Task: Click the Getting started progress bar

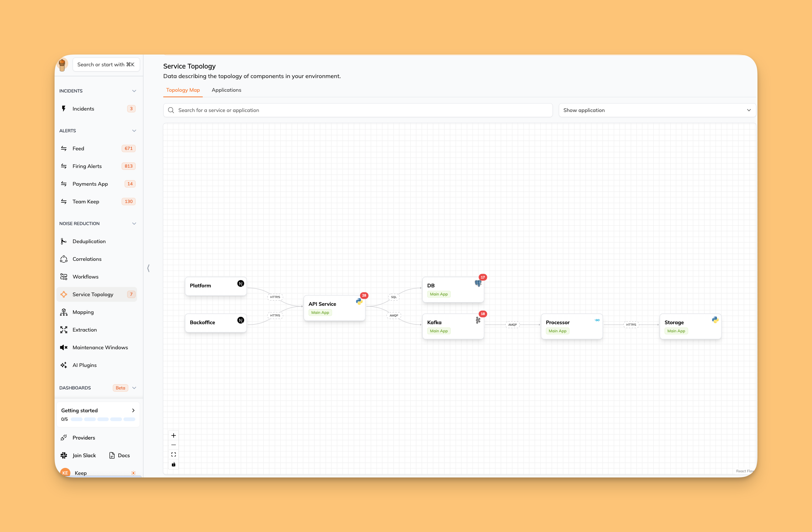Action: point(103,419)
